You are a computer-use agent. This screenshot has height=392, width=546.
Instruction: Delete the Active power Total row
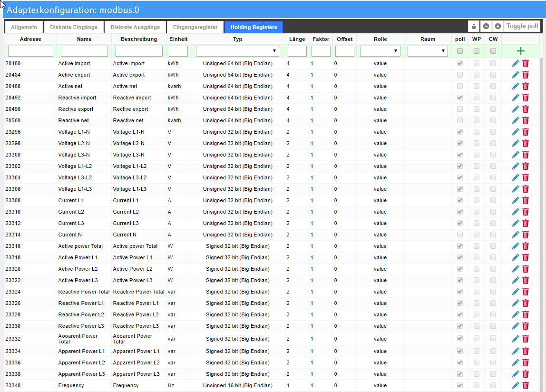tap(526, 246)
